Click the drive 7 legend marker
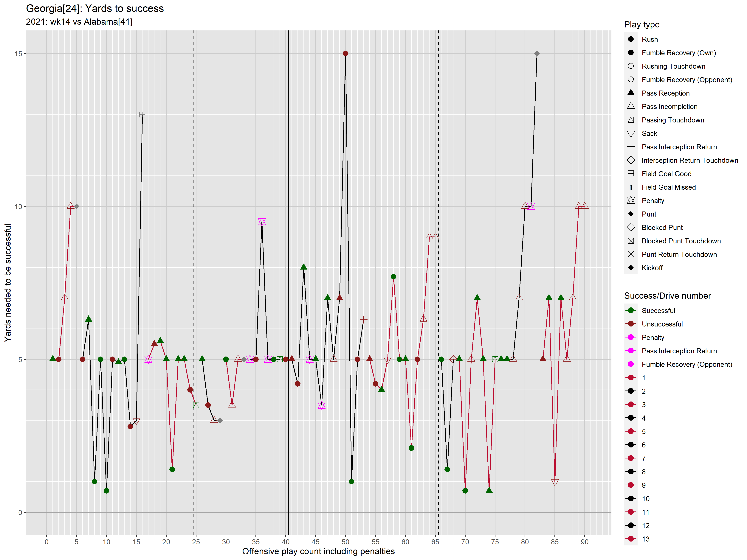This screenshot has width=747, height=560. point(630,458)
